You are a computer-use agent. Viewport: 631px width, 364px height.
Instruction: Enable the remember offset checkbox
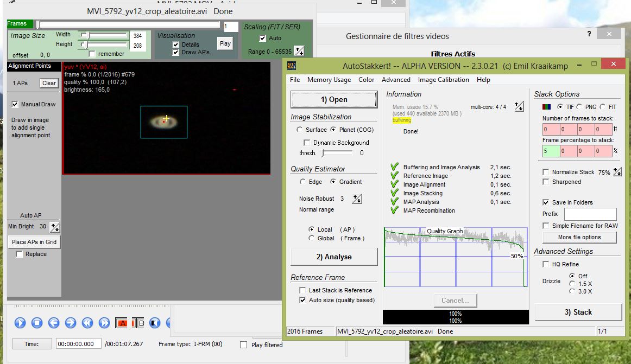[x=92, y=54]
